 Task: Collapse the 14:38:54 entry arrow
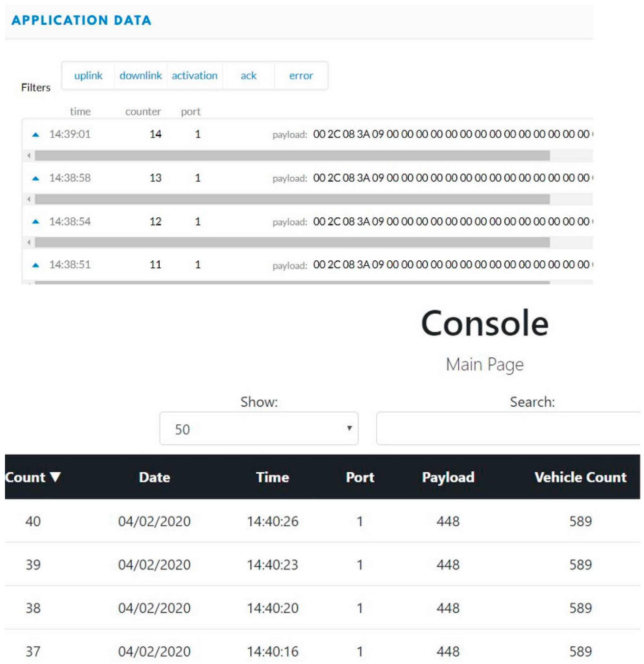(35, 222)
